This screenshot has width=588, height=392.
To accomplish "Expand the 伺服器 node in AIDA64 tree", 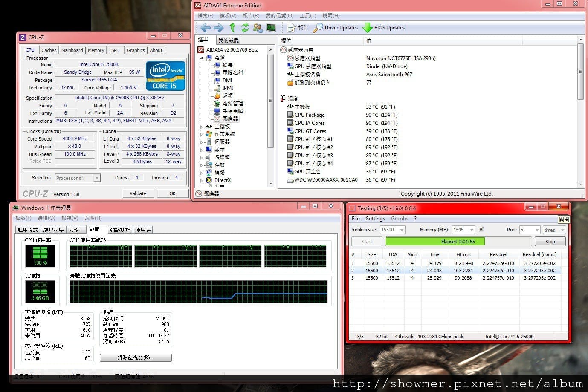I will click(202, 142).
